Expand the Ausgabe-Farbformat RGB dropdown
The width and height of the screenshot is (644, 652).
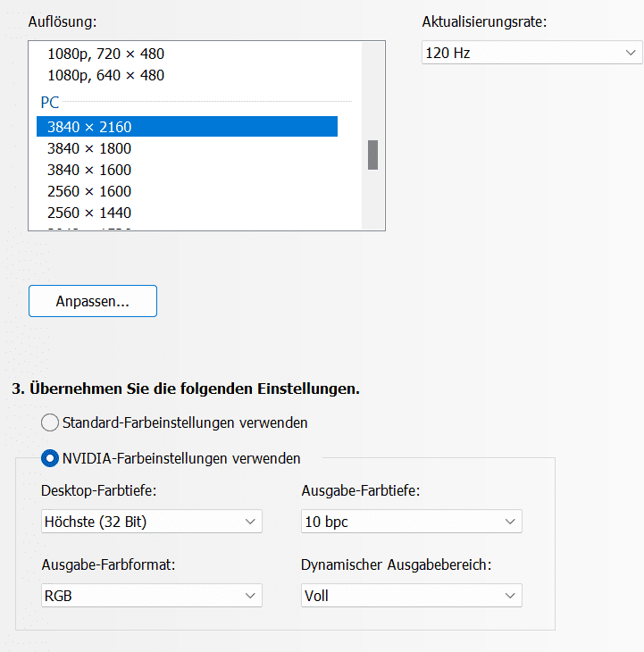click(x=152, y=596)
